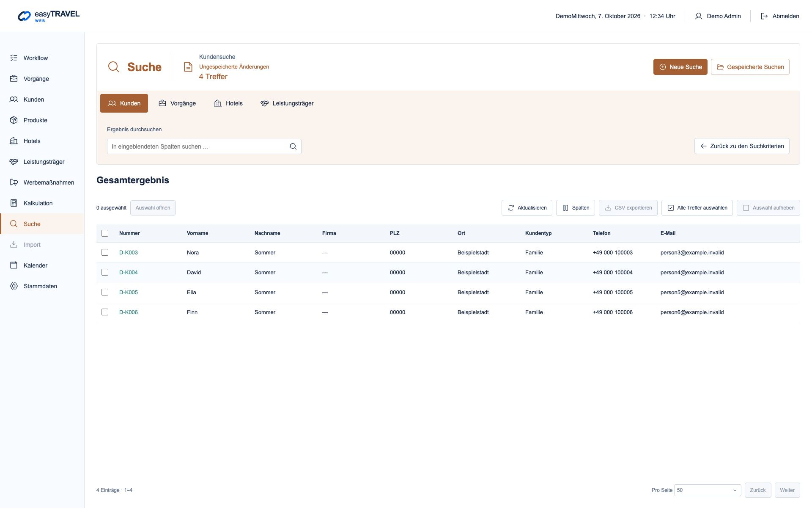Screen dimensions: 812x508
Task: Click phone number +49 000 100004
Action: tap(613, 272)
